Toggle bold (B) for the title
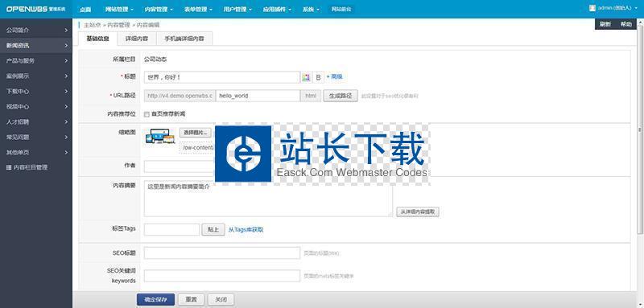 point(318,77)
